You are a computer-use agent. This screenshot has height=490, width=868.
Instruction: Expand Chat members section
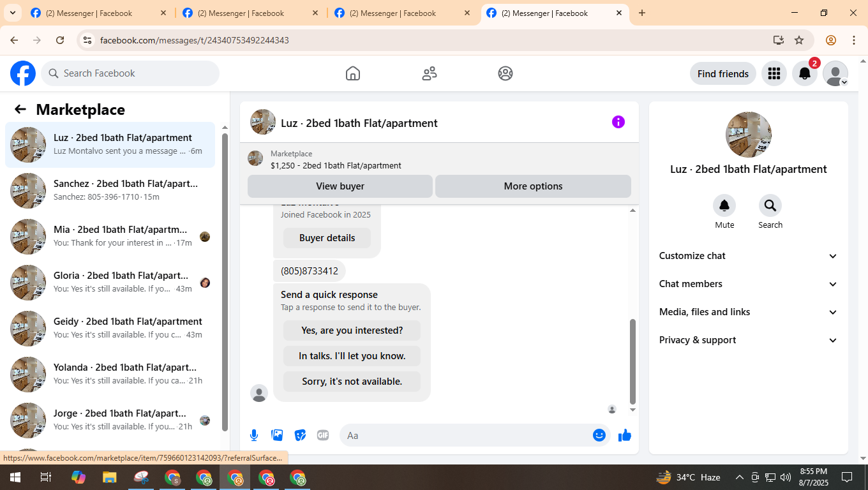[x=748, y=284]
